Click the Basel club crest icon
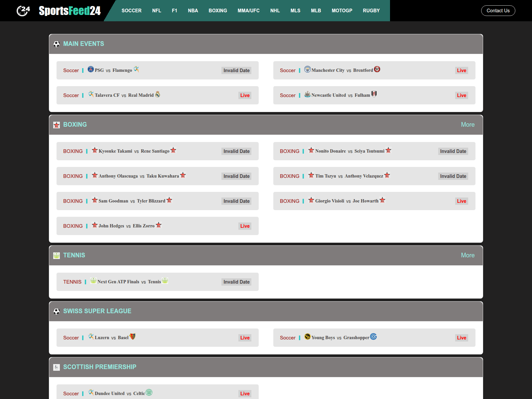Screen dimensions: 532x399 click(132, 336)
